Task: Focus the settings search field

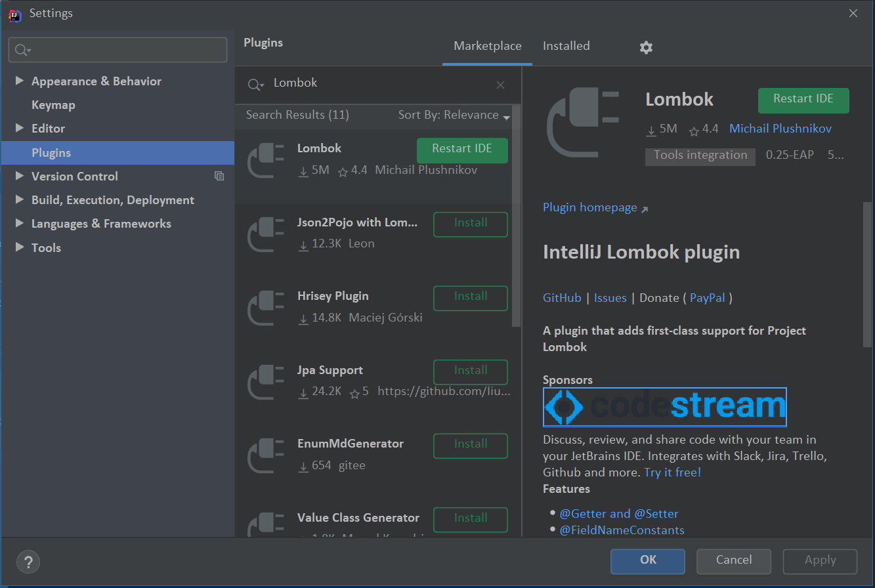Action: tap(118, 50)
